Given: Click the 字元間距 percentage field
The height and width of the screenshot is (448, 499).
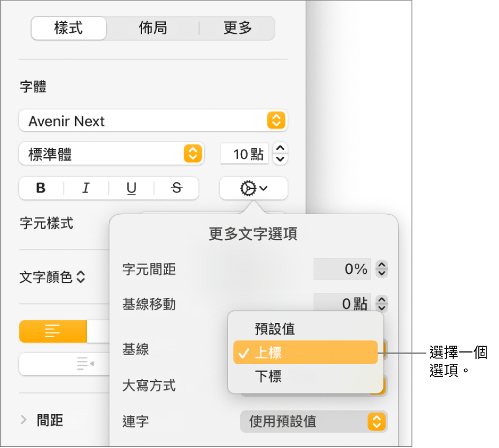Looking at the screenshot, I should (342, 269).
